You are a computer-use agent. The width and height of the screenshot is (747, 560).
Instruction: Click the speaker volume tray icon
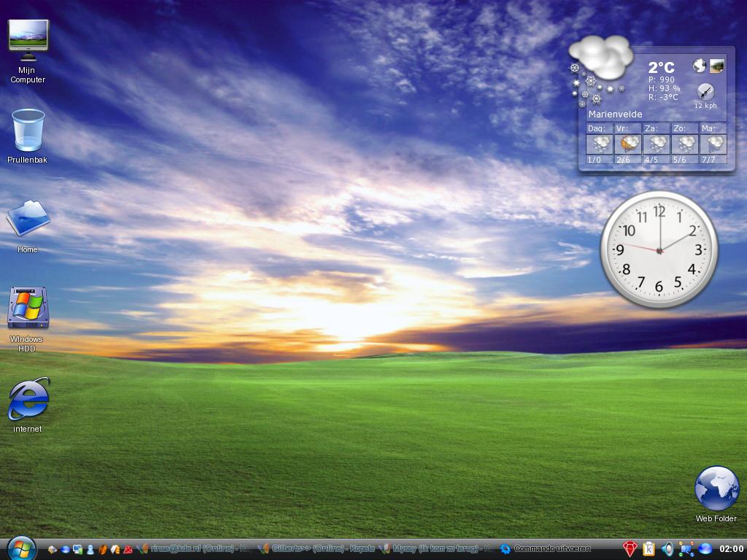(x=667, y=549)
